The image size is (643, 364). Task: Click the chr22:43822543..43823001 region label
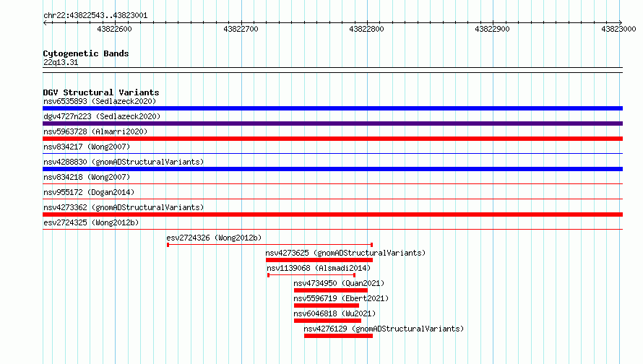(x=95, y=15)
